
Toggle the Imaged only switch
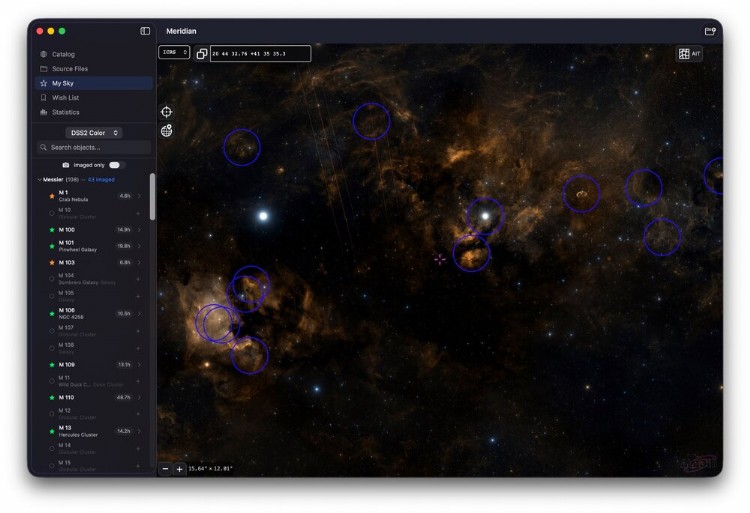[116, 165]
